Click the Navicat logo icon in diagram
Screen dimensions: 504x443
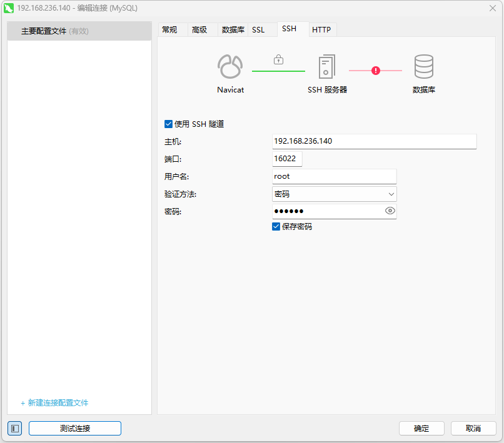(x=230, y=66)
